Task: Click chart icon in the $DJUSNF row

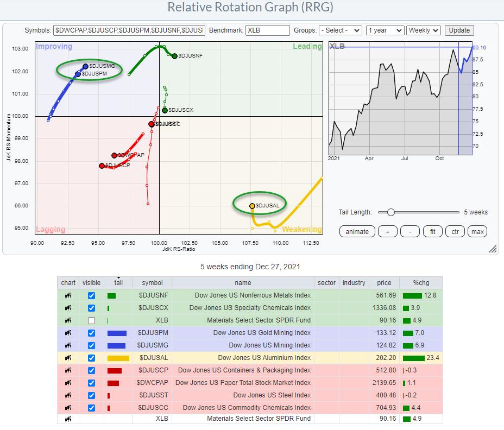Action: coord(68,295)
